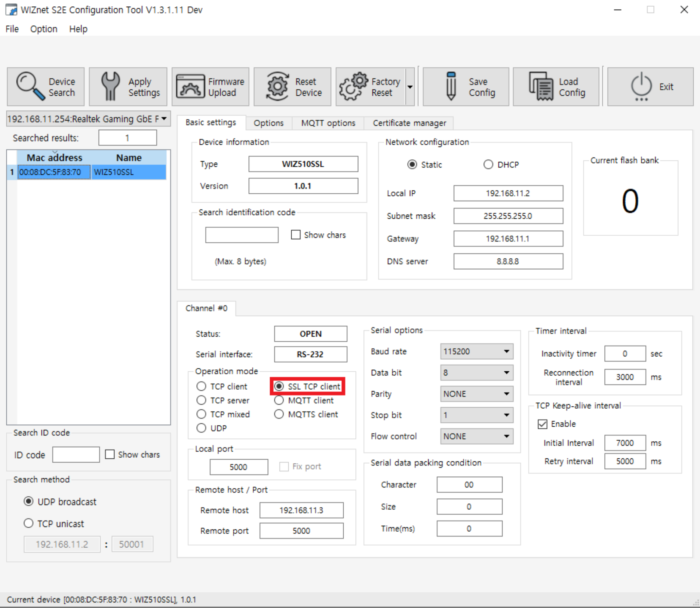Select device row 00:08:DC:5F:83:70
700x608 pixels.
point(54,172)
